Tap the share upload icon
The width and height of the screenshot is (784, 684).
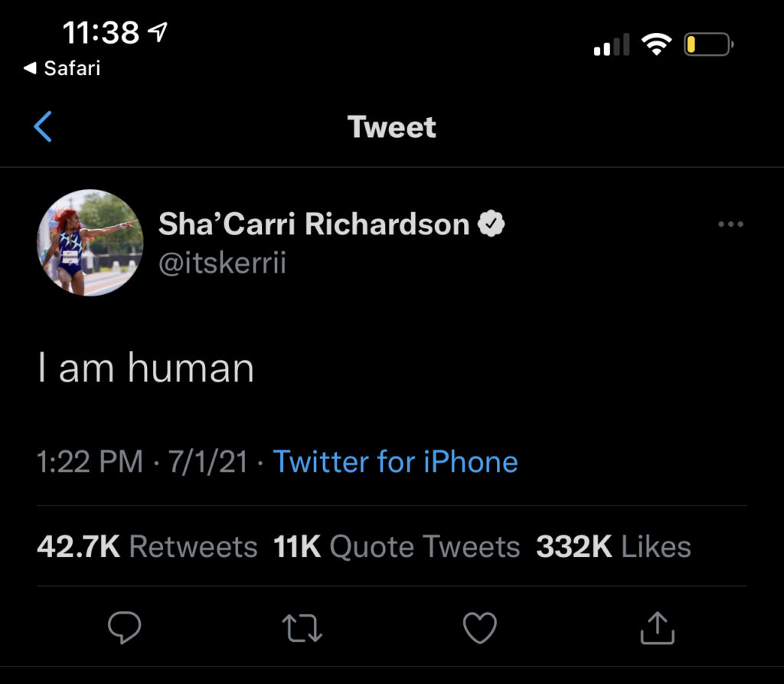point(657,627)
